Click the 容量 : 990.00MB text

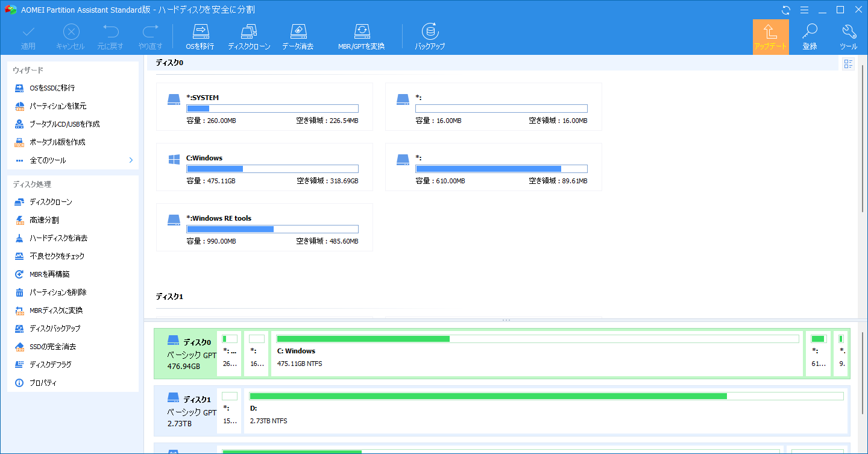tap(211, 241)
